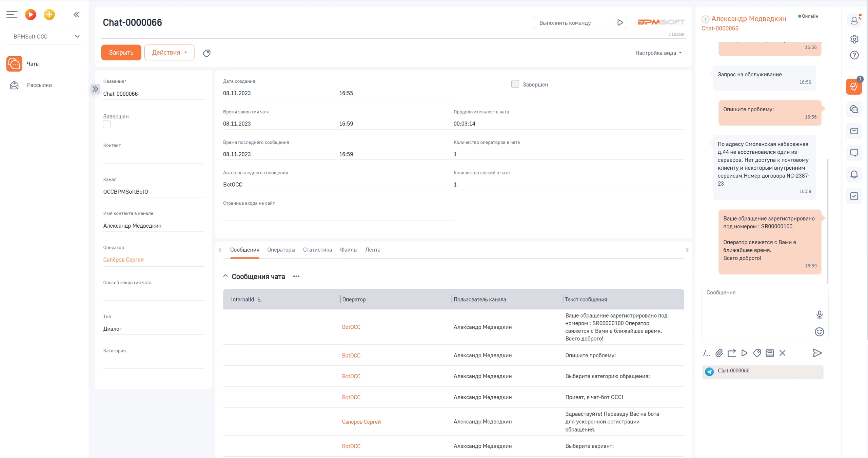Screen dimensions: 868x458
Task: Open operator link Сапёров Сергей
Action: point(123,260)
